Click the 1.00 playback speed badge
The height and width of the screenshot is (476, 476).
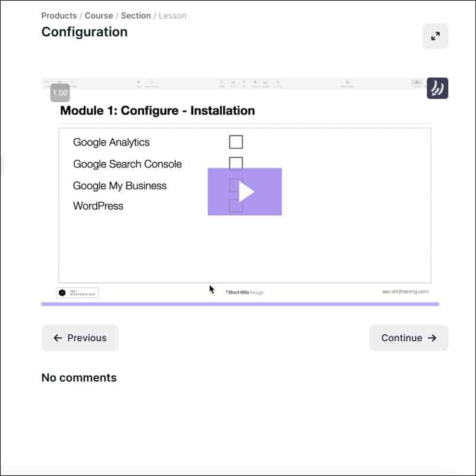(60, 93)
